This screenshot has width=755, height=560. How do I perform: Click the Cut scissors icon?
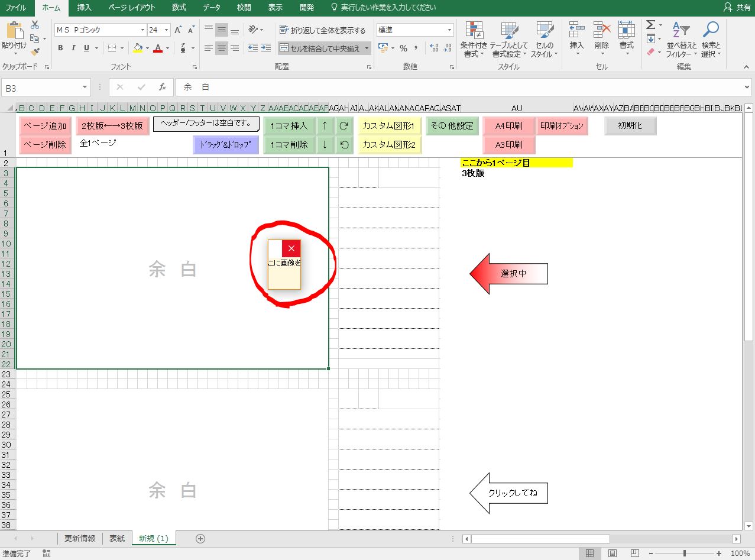click(35, 25)
